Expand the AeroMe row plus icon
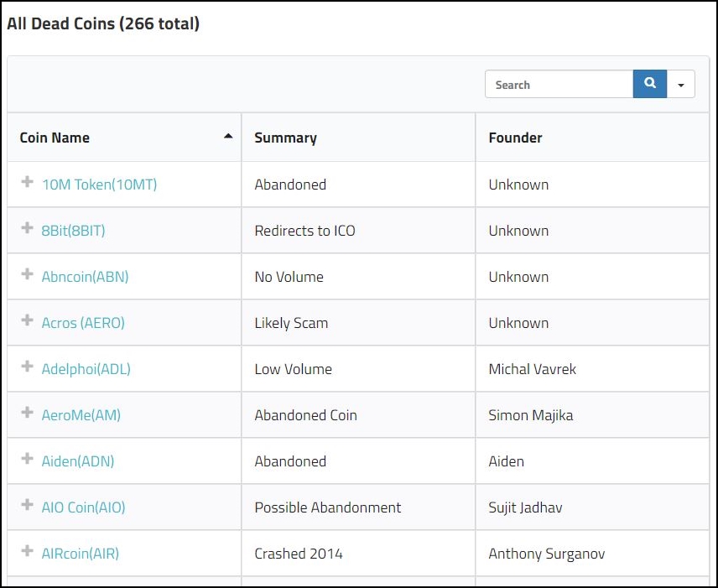 click(x=27, y=413)
